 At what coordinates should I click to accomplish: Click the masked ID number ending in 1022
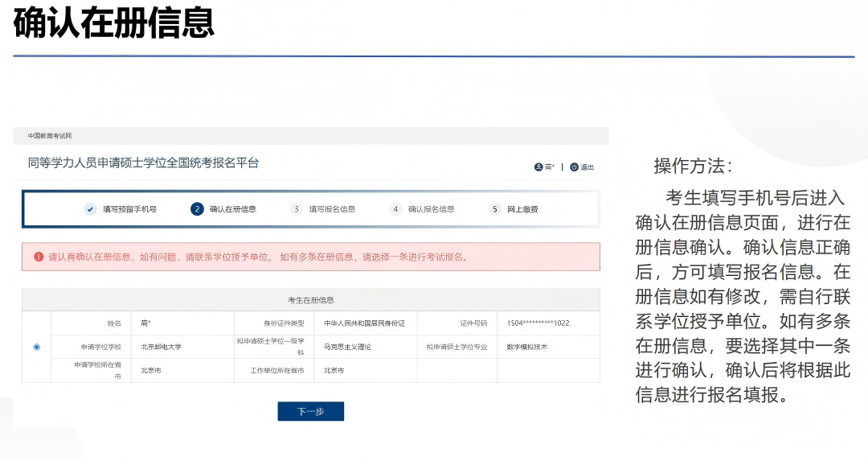(538, 323)
